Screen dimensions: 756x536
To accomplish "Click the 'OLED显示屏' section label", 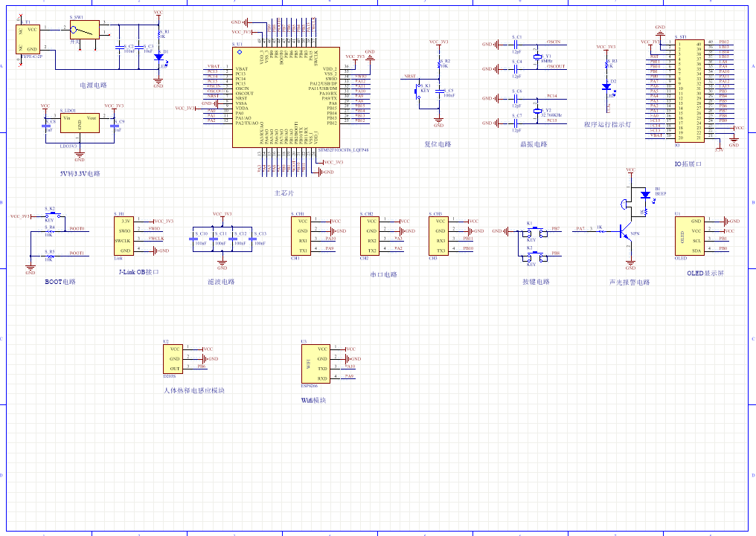I will [x=705, y=273].
